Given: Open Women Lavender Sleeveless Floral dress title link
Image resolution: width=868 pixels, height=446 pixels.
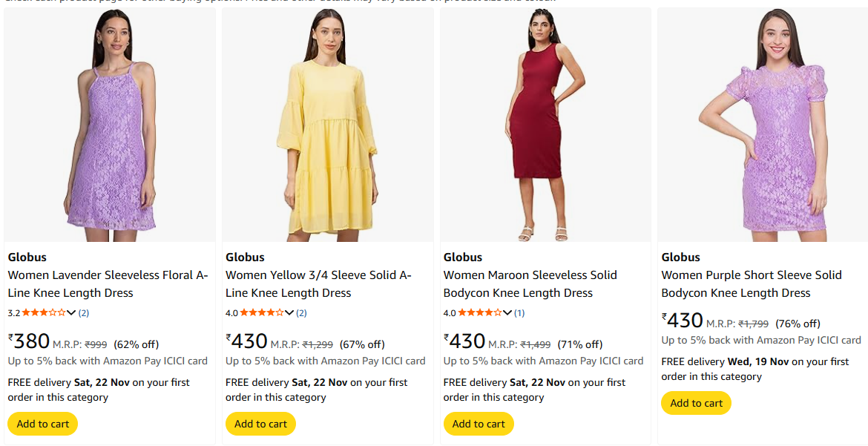Looking at the screenshot, I should tap(108, 283).
